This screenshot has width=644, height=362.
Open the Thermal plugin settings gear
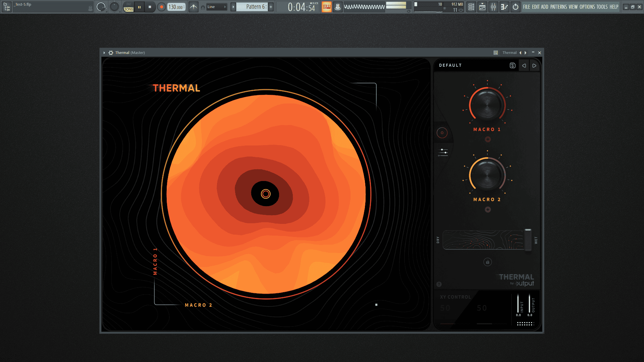click(x=111, y=53)
